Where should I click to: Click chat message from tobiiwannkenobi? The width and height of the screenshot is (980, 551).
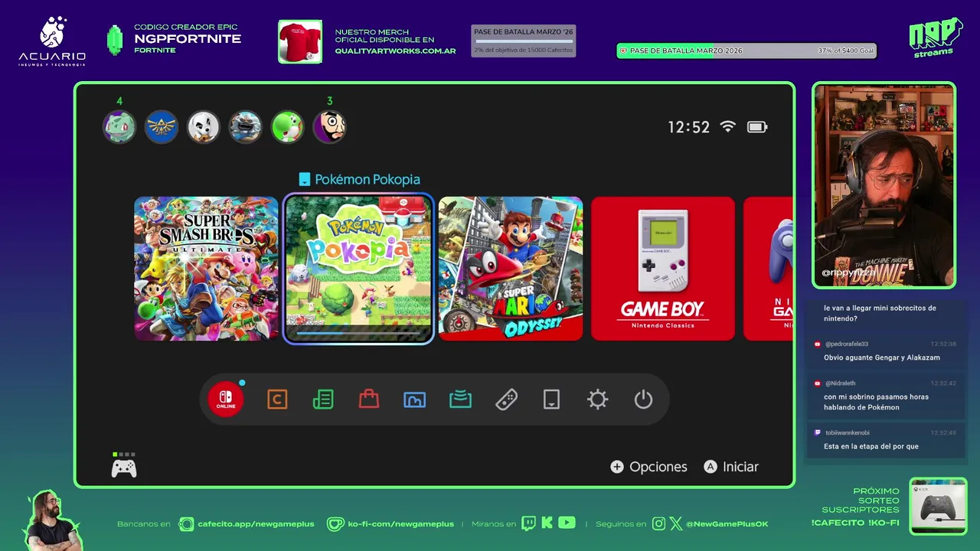coord(886,440)
